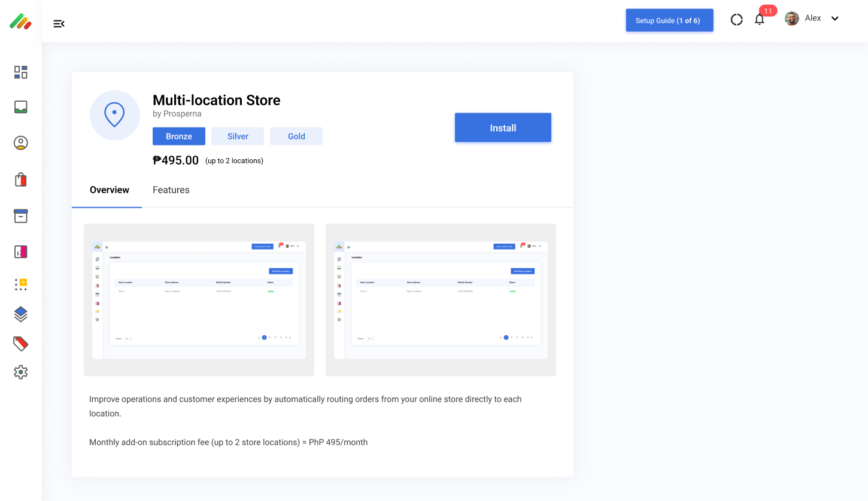Image resolution: width=868 pixels, height=501 pixels.
Task: Open the apps grid sidebar icon
Action: point(21,284)
